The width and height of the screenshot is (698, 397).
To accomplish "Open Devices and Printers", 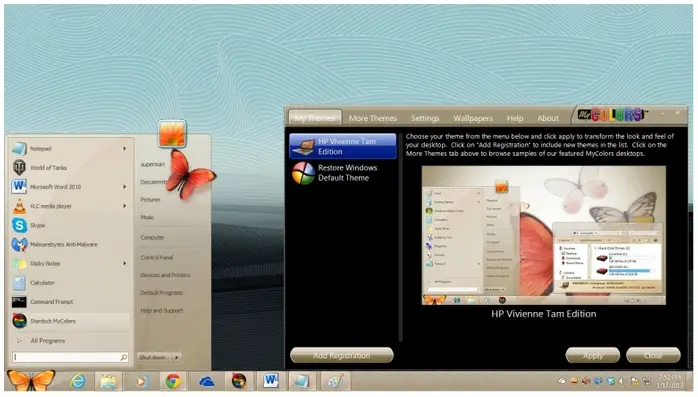I will (x=165, y=275).
